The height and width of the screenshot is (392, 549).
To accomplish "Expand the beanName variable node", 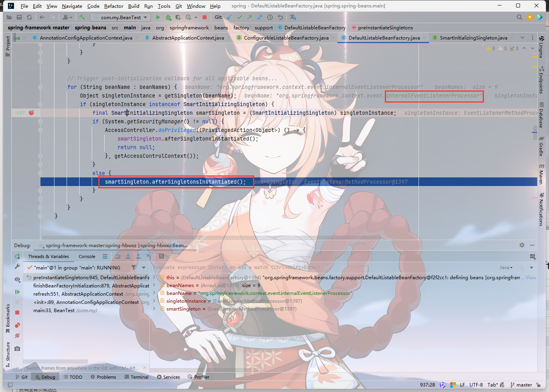I will pyautogui.click(x=154, y=293).
